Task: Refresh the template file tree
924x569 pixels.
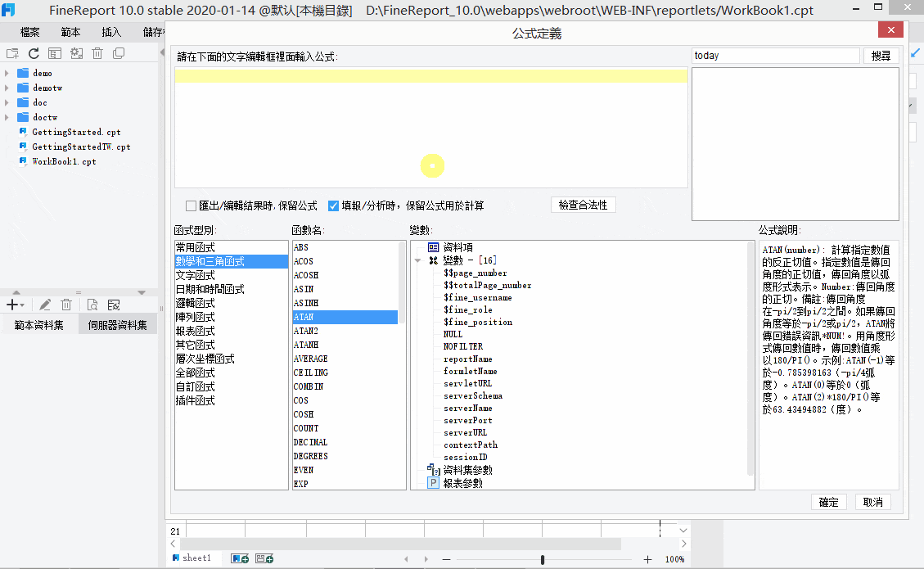Action: [x=34, y=54]
